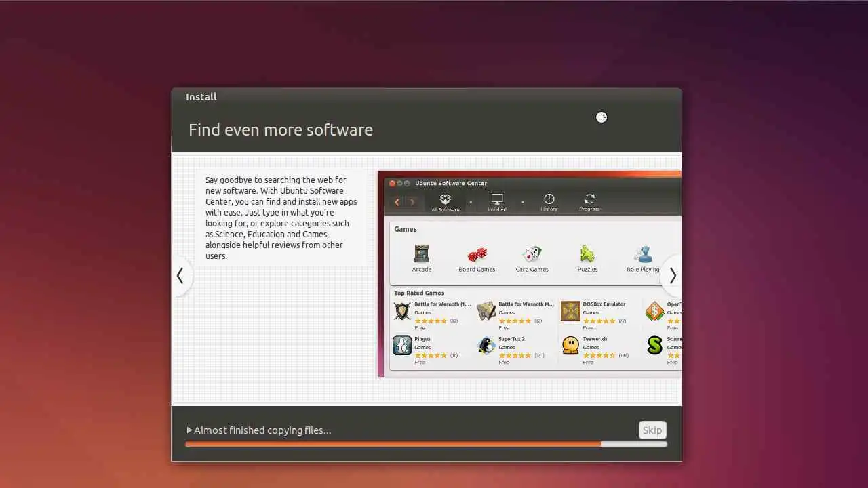Viewport: 868px width, 488px height.
Task: Close the Ubuntu Software Center window
Action: 392,183
